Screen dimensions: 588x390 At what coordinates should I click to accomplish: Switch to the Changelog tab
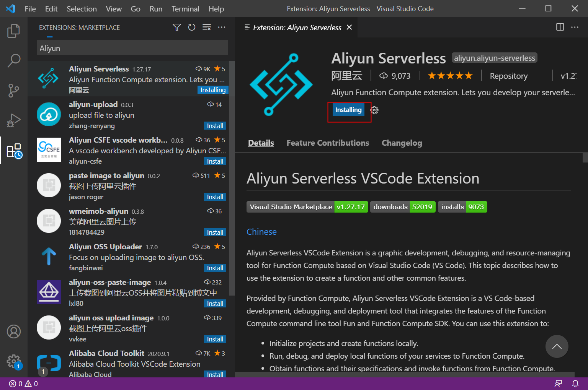pyautogui.click(x=402, y=143)
